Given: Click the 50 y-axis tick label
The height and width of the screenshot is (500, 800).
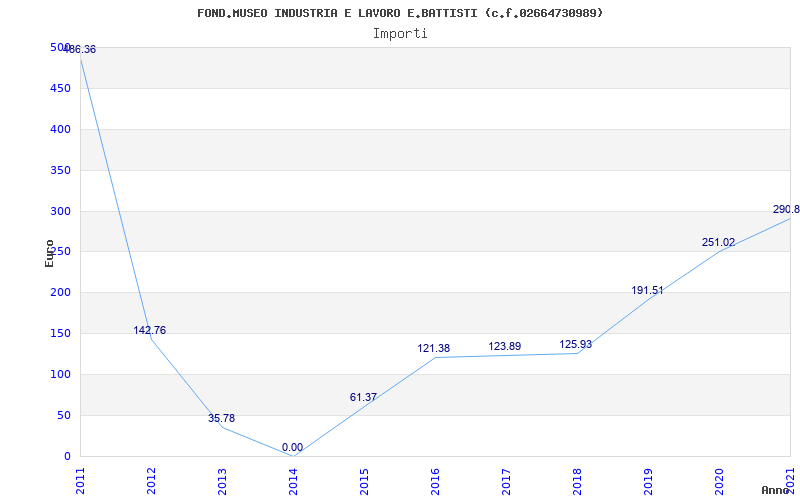Looking at the screenshot, I should click(x=64, y=415).
